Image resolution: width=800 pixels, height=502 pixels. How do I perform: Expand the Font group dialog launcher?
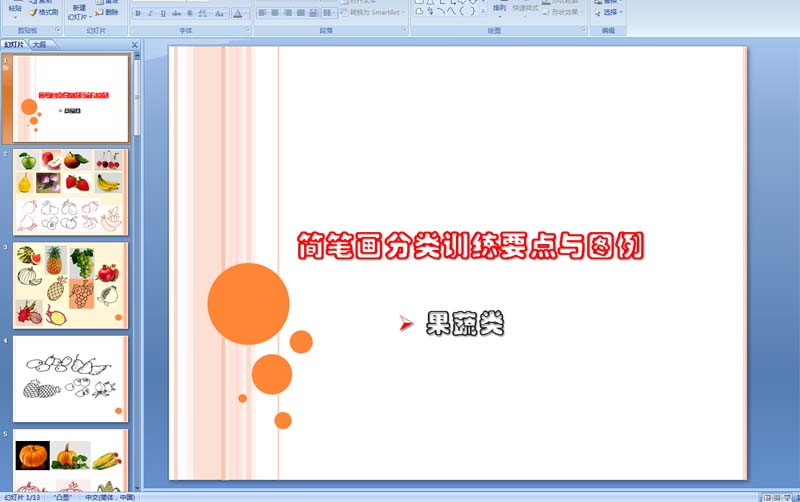click(x=245, y=31)
